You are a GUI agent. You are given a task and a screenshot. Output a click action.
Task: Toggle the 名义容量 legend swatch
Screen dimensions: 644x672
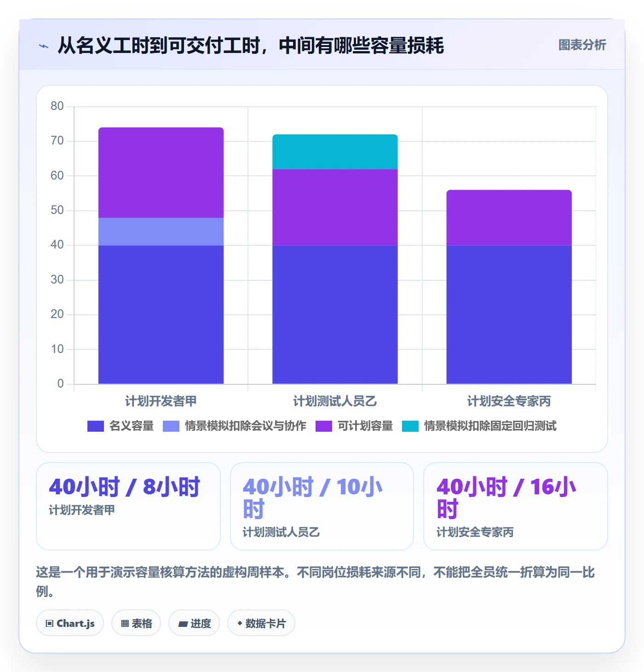[x=96, y=426]
